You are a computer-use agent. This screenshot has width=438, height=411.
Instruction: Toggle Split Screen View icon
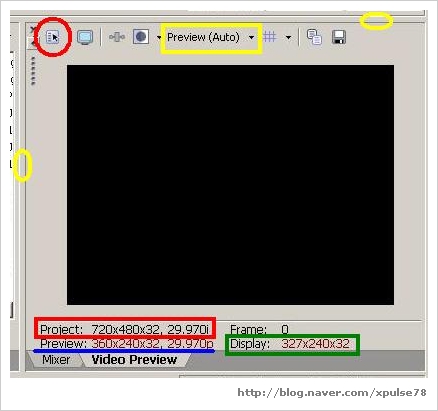pos(141,37)
